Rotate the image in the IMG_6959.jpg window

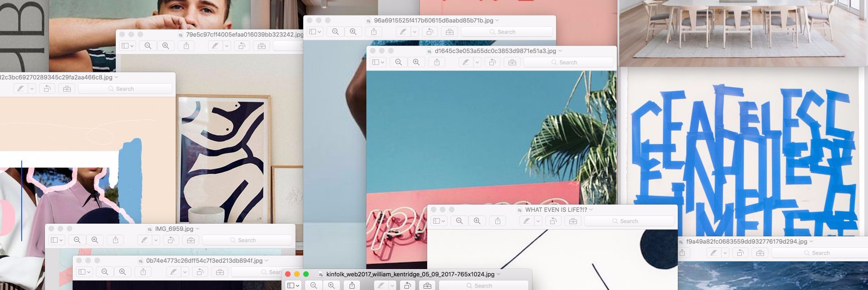[x=171, y=240]
